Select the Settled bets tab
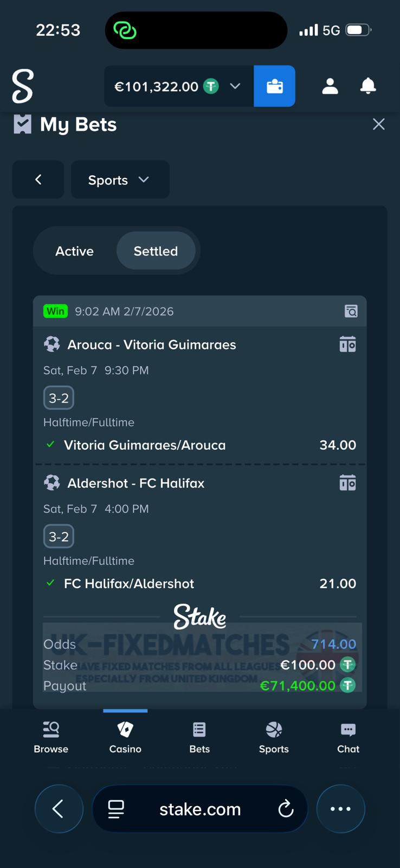 pyautogui.click(x=156, y=251)
